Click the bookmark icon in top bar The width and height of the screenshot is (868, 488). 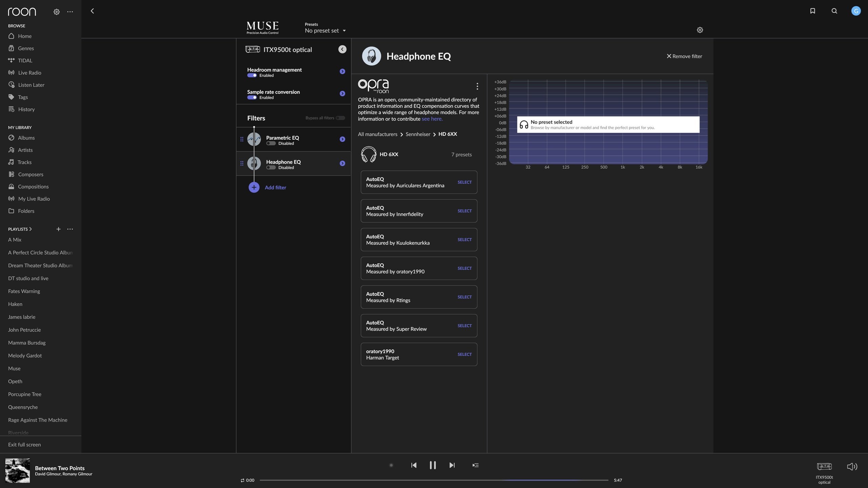(x=812, y=11)
